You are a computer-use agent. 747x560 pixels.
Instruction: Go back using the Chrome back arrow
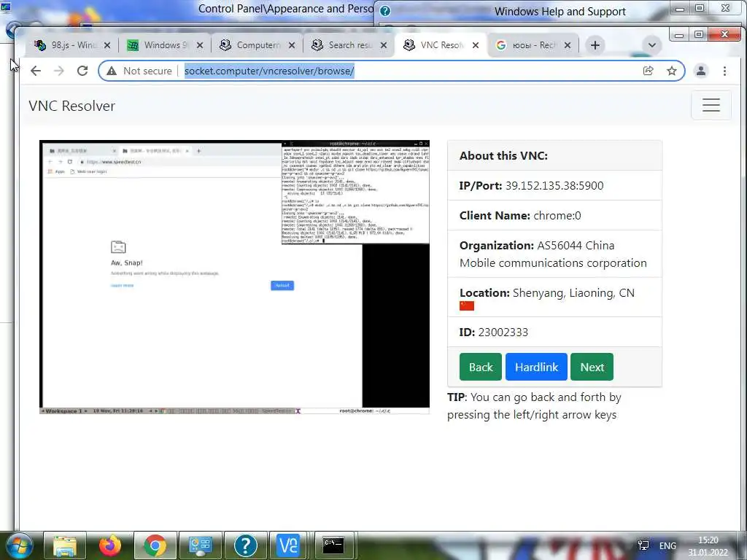[36, 71]
